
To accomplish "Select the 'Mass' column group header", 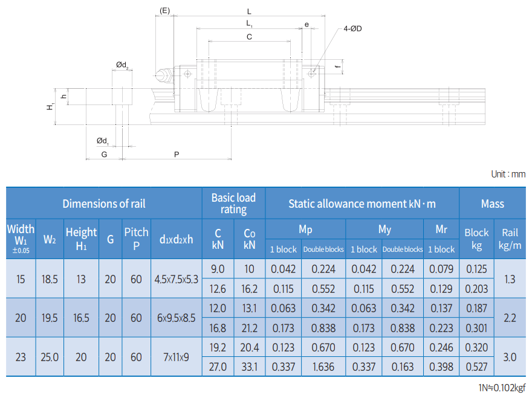I will tap(492, 204).
